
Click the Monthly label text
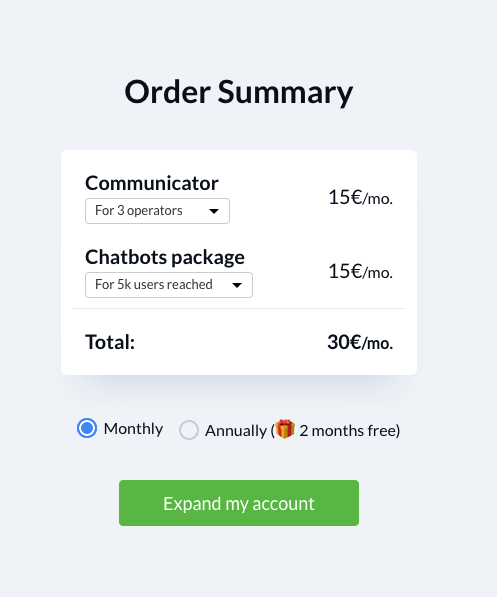(133, 429)
